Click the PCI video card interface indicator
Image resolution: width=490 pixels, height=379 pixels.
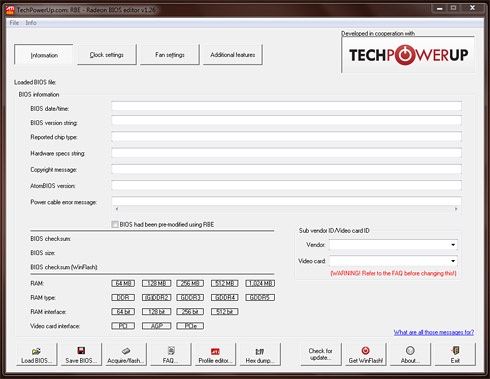pos(123,326)
